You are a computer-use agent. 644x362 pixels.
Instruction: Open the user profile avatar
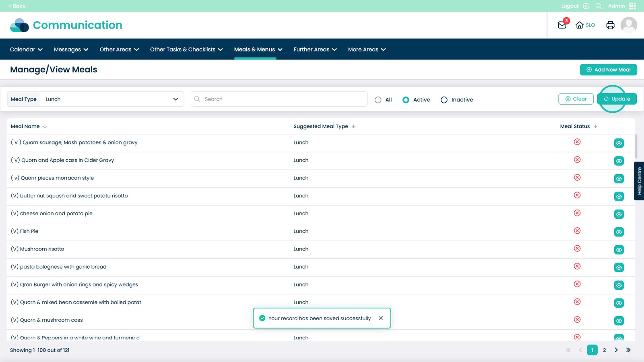coord(628,25)
